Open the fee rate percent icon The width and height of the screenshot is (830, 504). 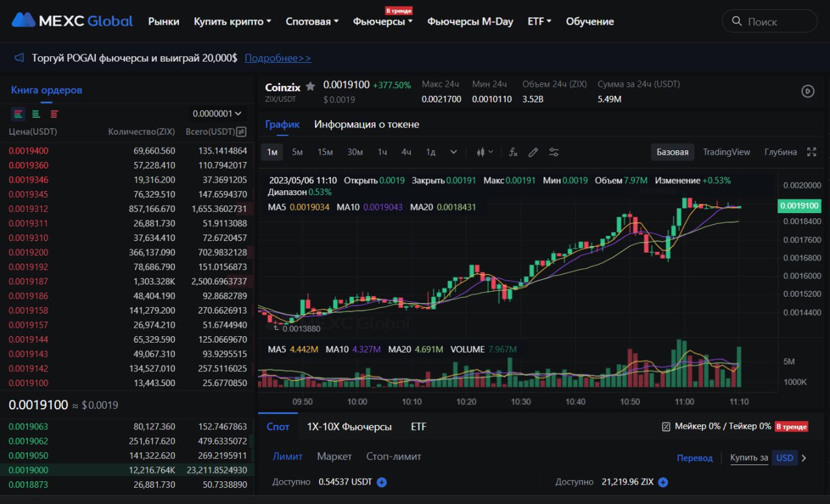point(666,426)
